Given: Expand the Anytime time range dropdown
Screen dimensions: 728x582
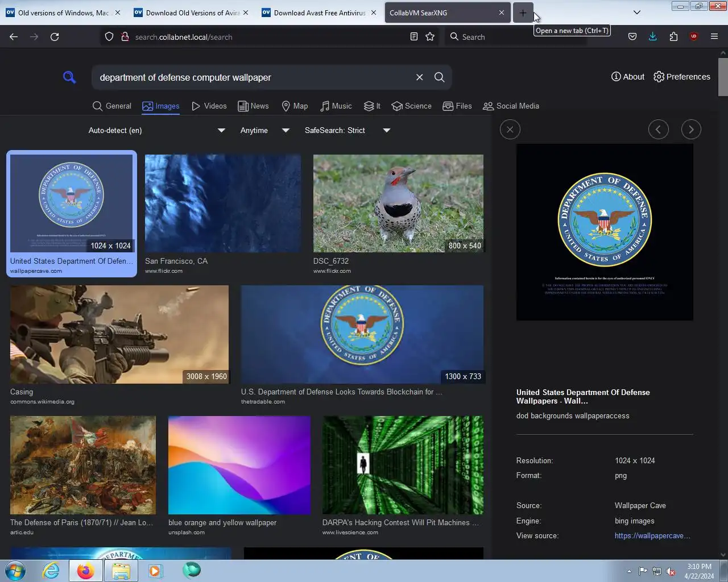Looking at the screenshot, I should pyautogui.click(x=265, y=130).
